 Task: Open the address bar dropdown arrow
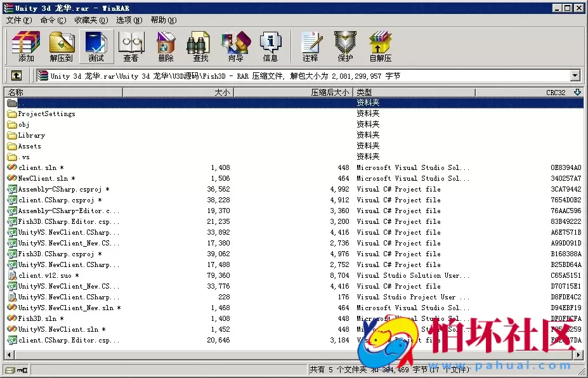(x=575, y=75)
